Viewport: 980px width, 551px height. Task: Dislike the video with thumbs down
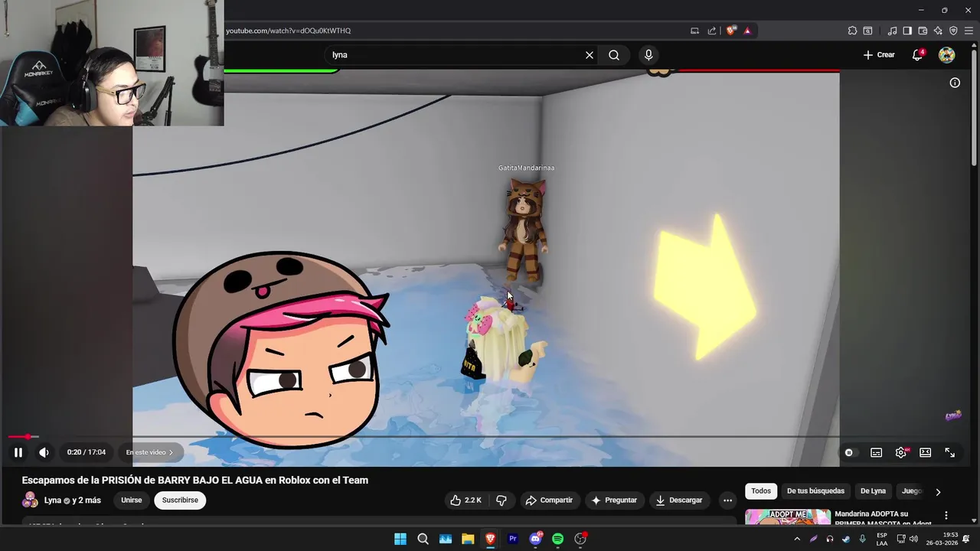[501, 500]
